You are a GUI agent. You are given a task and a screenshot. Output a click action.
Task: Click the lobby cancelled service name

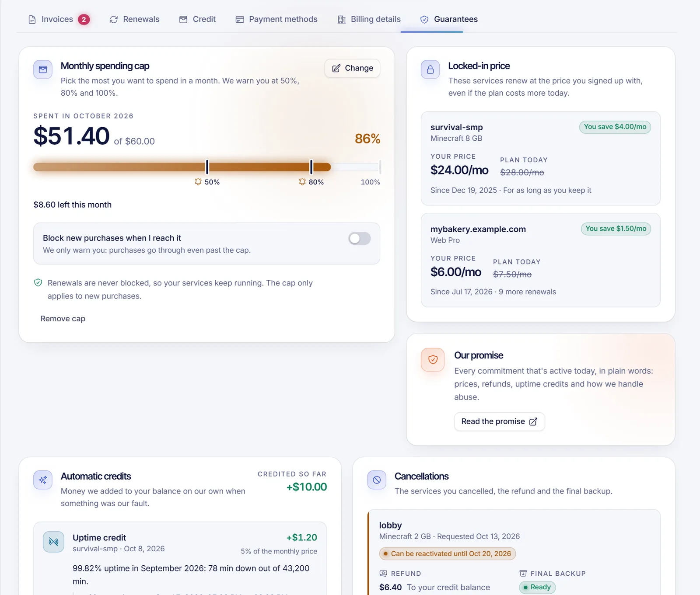390,525
